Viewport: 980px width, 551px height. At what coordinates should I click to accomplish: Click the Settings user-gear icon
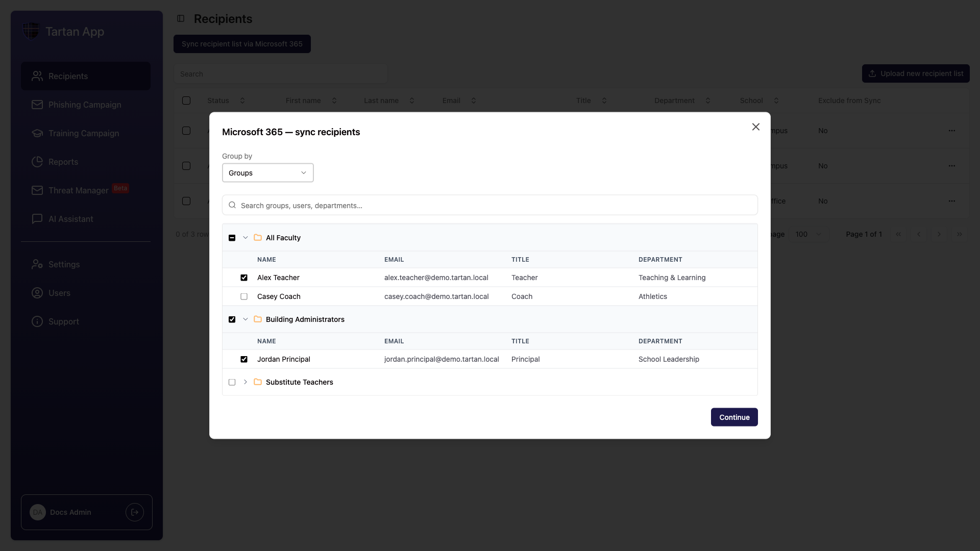37,264
